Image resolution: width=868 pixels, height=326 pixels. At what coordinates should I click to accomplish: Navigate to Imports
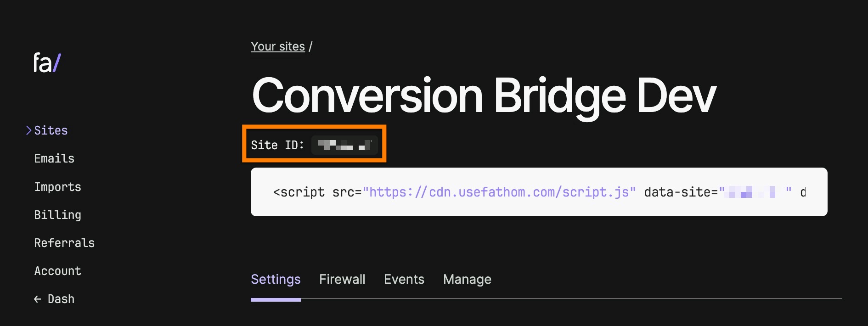coord(57,187)
